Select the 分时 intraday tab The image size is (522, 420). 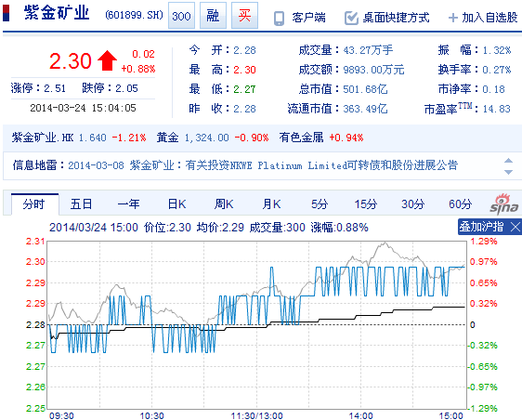(34, 204)
